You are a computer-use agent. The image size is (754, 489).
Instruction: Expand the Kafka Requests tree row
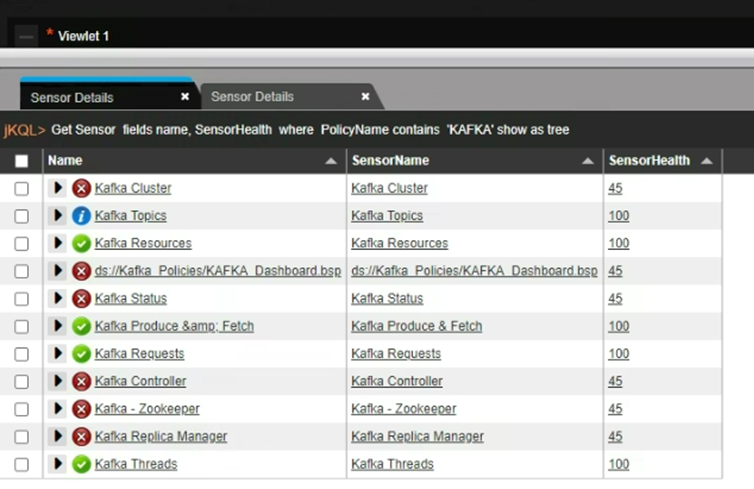tap(58, 353)
